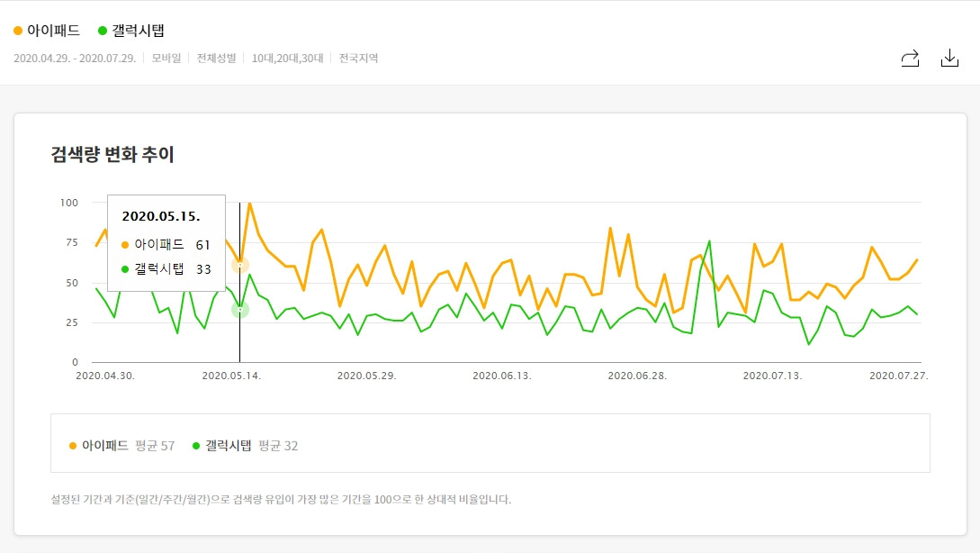980x553 pixels.
Task: Click the 검색량 변화 추이 chart title
Action: coord(112,155)
